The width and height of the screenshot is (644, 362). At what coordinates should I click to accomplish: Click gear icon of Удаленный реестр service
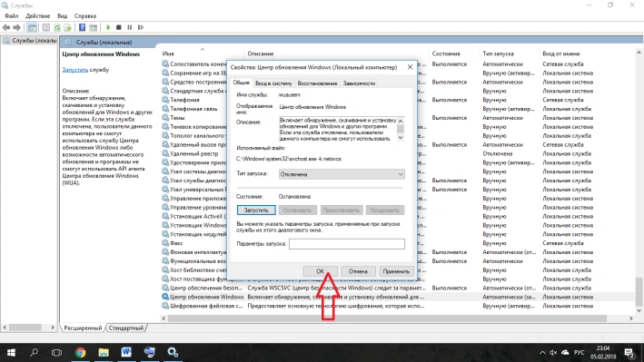(x=165, y=153)
